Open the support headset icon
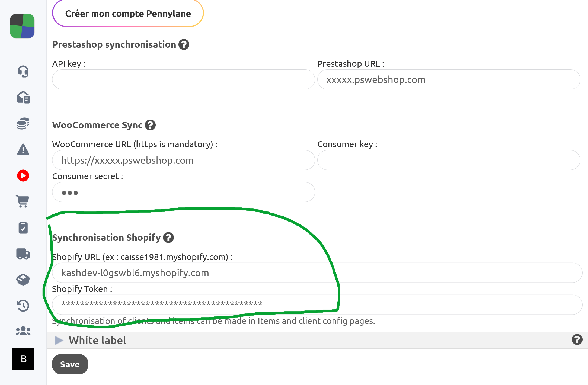The image size is (588, 385). tap(23, 72)
